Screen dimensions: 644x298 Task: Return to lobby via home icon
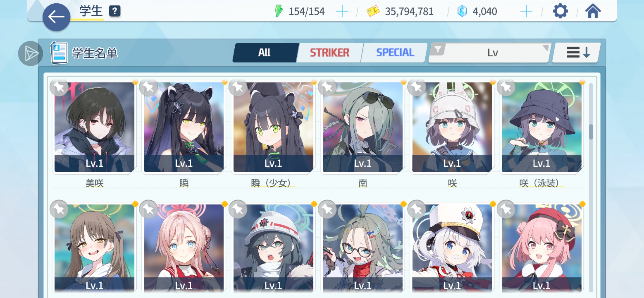pyautogui.click(x=593, y=11)
